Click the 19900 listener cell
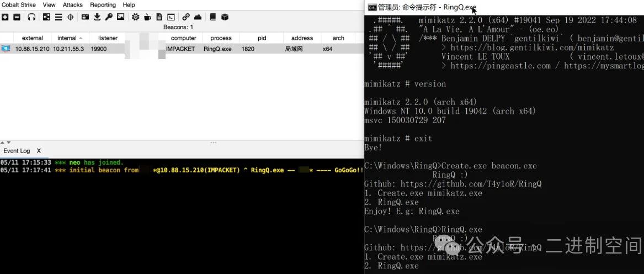This screenshot has width=644, height=274. click(x=99, y=49)
